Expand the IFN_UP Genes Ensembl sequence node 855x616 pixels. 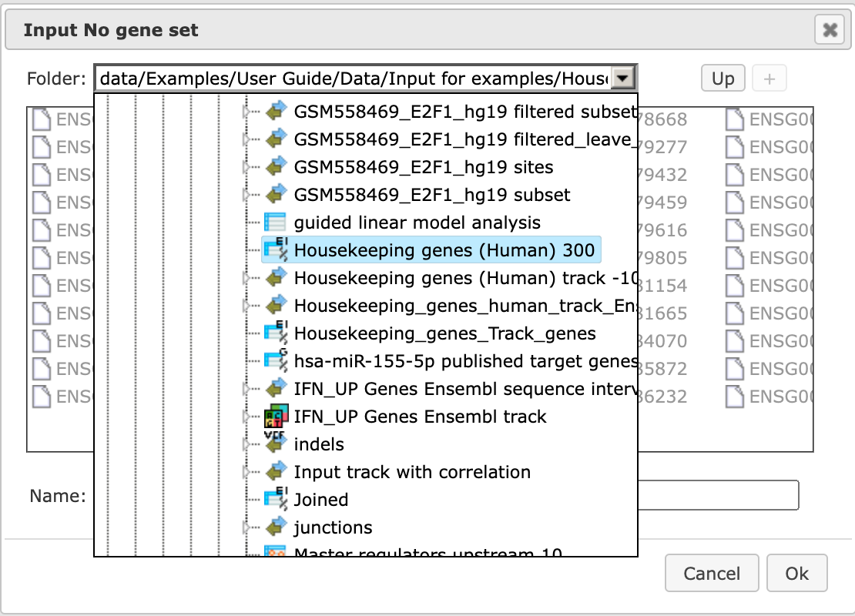coord(246,389)
